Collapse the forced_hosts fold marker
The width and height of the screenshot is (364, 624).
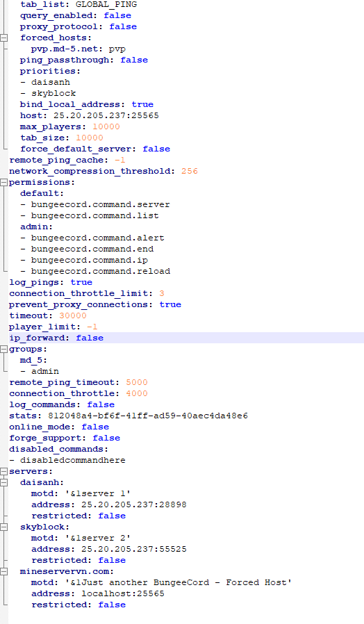coord(4,38)
